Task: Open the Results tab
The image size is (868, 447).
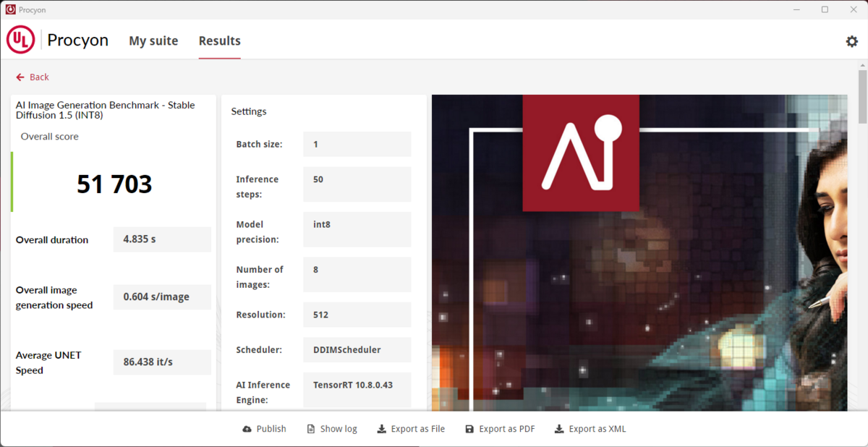Action: (220, 41)
